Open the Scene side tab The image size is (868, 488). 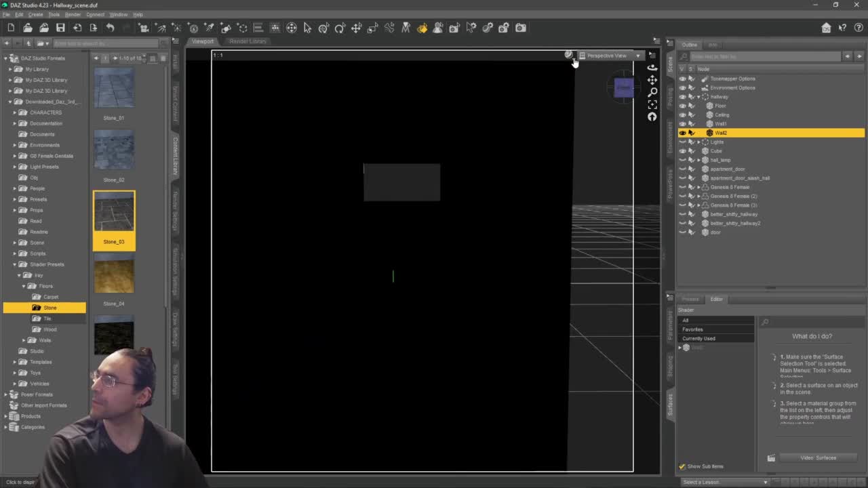pos(670,65)
